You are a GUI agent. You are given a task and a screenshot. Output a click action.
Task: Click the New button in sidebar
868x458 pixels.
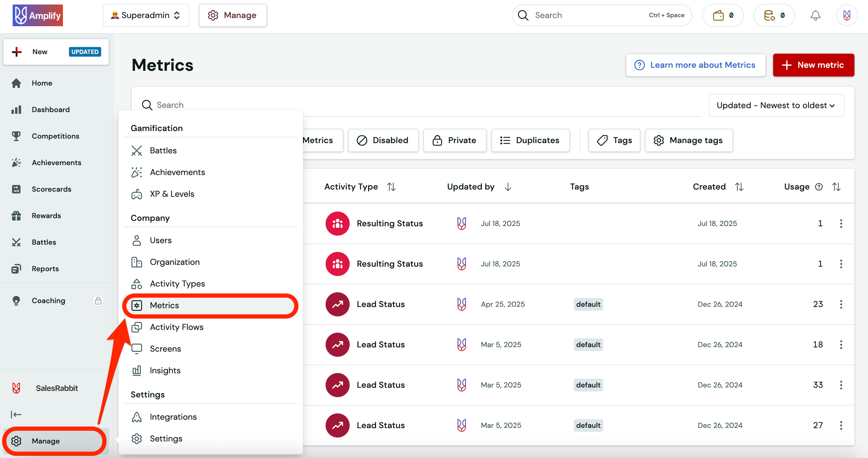[56, 52]
